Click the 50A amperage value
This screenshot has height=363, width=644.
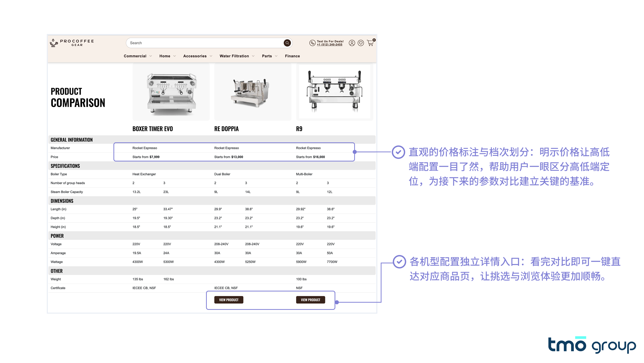point(330,253)
